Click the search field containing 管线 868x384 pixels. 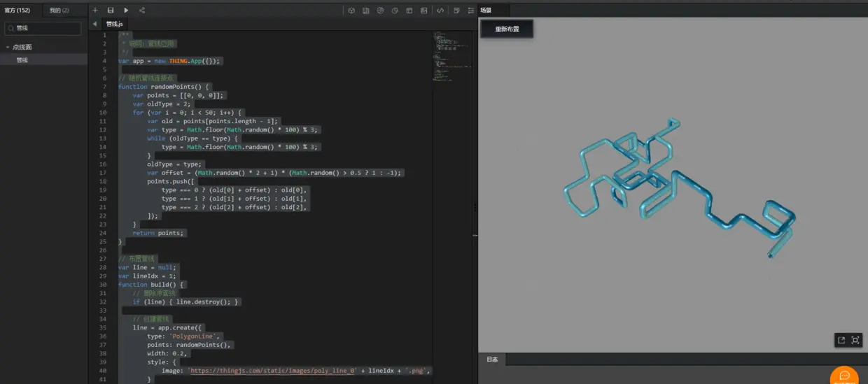43,28
